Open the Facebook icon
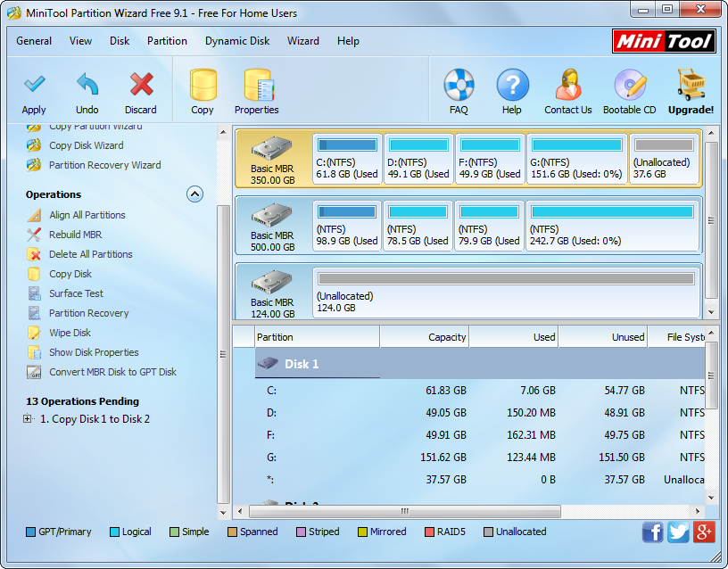The height and width of the screenshot is (569, 728). tap(653, 532)
